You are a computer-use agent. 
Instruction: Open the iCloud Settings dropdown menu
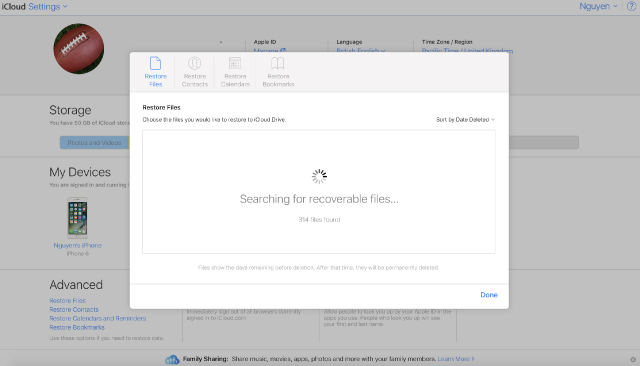[x=48, y=7]
